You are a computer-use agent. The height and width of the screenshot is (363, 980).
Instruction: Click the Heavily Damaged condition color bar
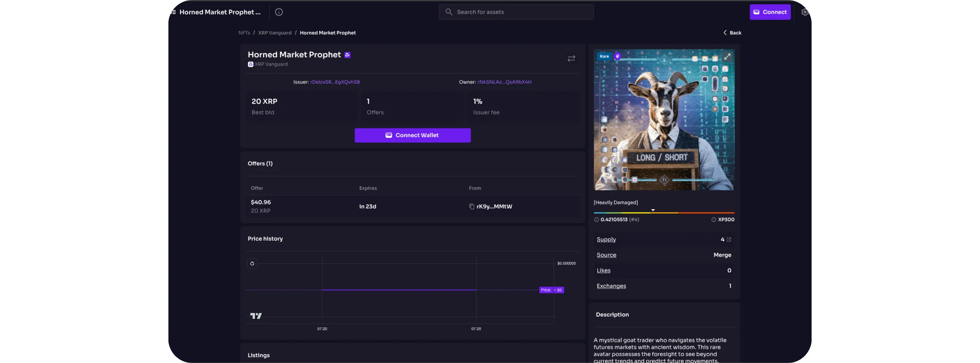coord(664,213)
